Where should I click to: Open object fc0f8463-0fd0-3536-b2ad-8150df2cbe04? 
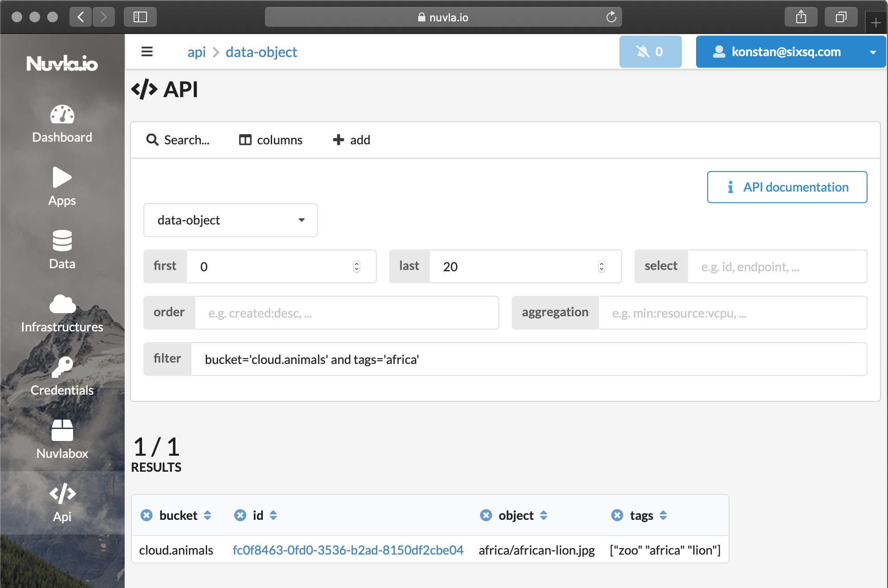click(x=348, y=550)
